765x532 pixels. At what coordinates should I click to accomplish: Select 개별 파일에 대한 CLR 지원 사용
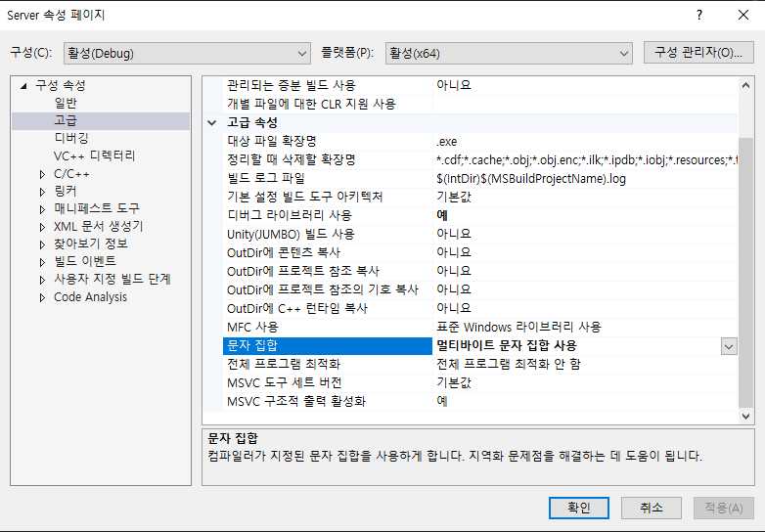tap(328, 104)
